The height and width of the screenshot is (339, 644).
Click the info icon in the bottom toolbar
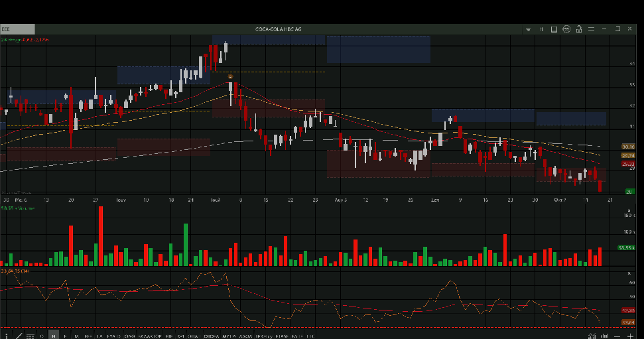tap(6, 336)
